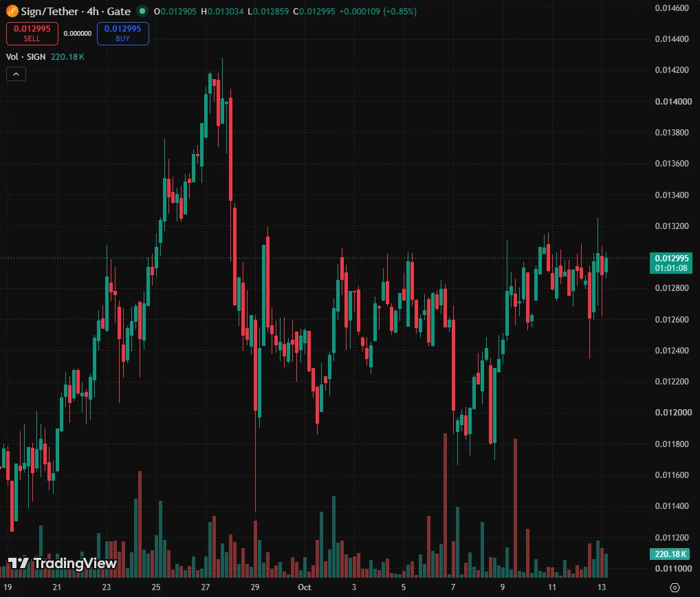Click the 220.18K volume axis label
700x597 pixels.
tap(670, 554)
